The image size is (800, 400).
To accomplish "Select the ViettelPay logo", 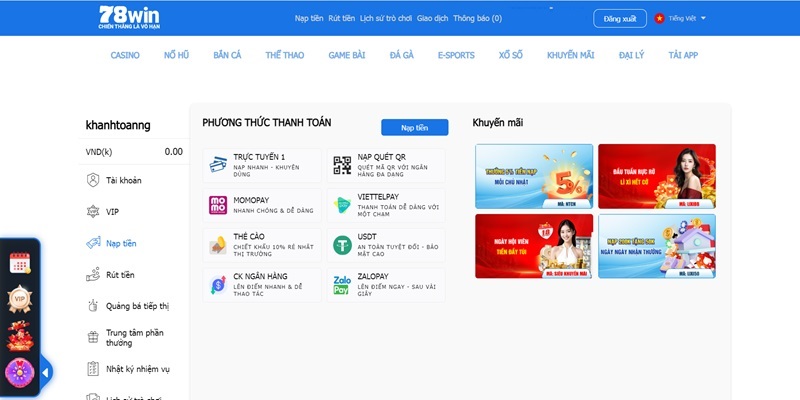I will click(342, 205).
